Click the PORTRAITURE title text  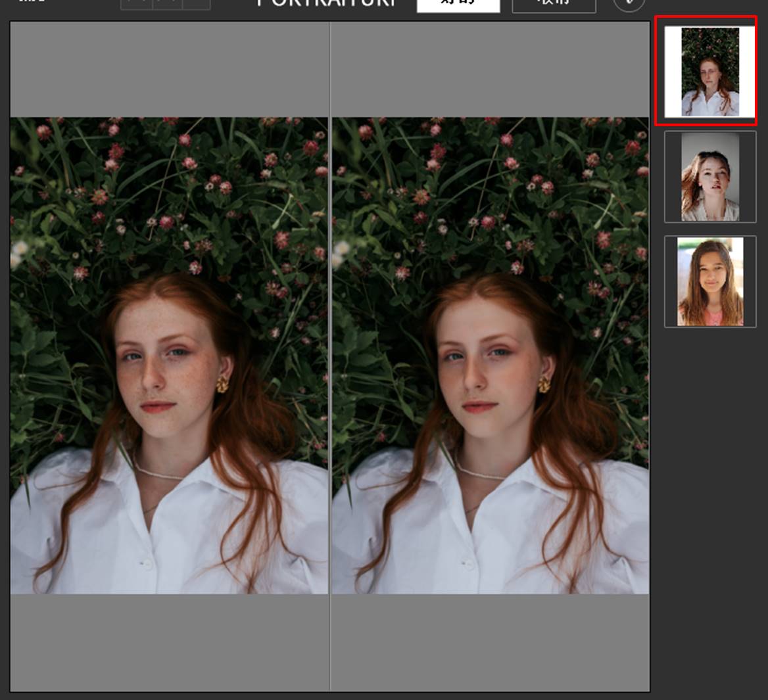point(327,3)
